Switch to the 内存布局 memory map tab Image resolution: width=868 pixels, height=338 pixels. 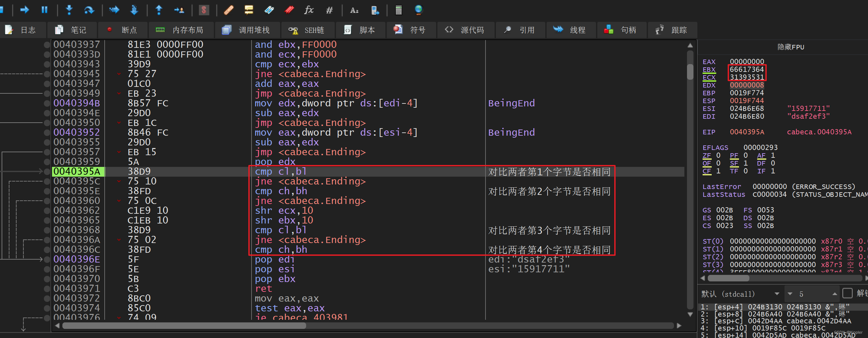coord(181,30)
